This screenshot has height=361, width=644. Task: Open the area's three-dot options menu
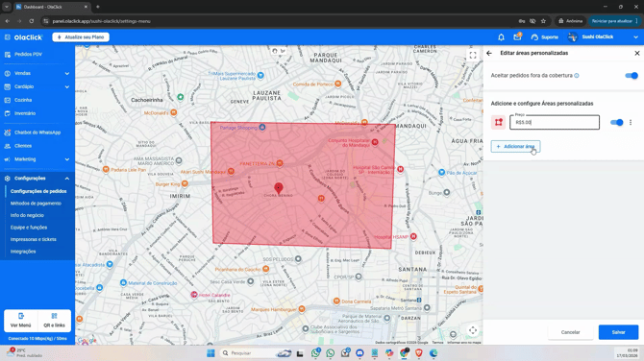tap(631, 122)
